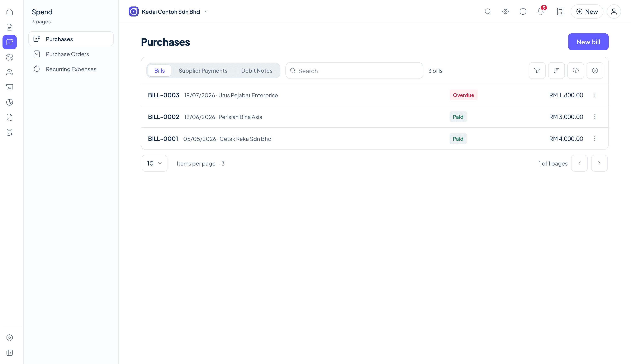Open the contacts people icon in rail
This screenshot has width=631, height=364.
pos(10,72)
